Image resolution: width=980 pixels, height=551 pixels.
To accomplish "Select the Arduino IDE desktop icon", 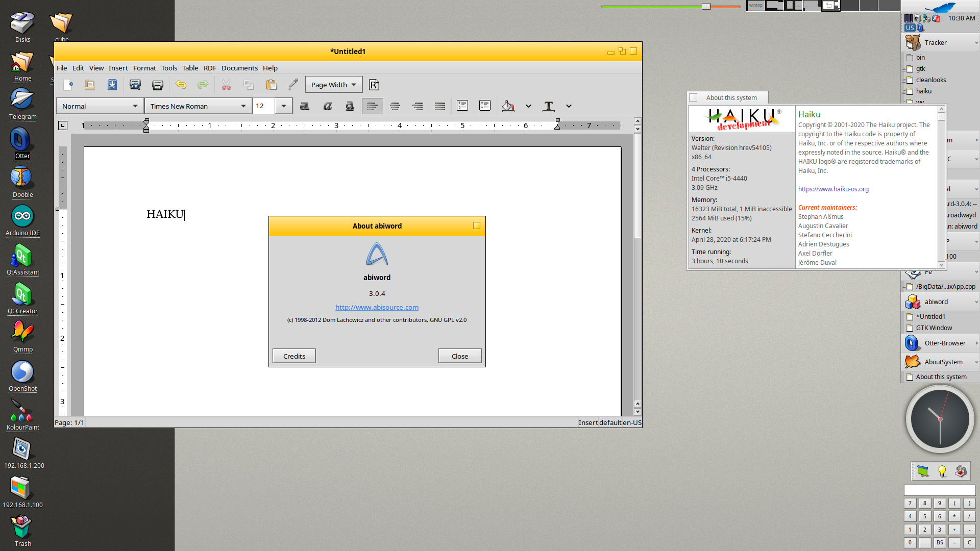I will (22, 220).
